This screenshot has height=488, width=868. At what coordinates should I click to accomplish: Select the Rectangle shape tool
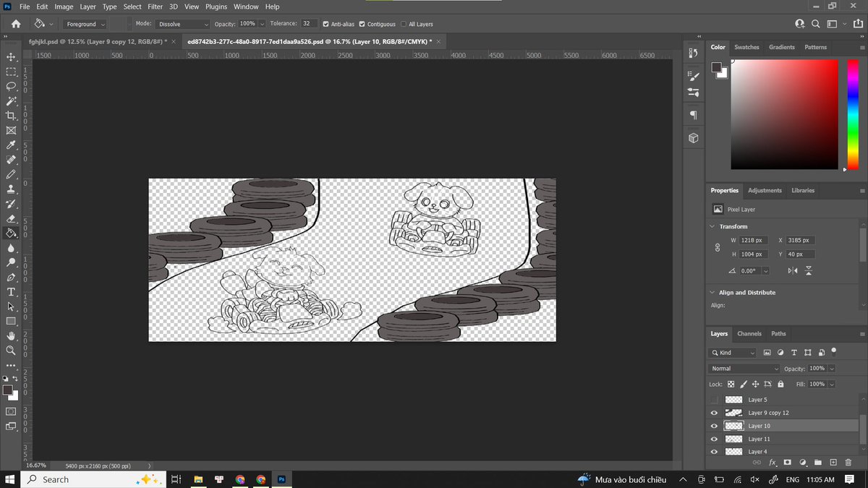(11, 321)
